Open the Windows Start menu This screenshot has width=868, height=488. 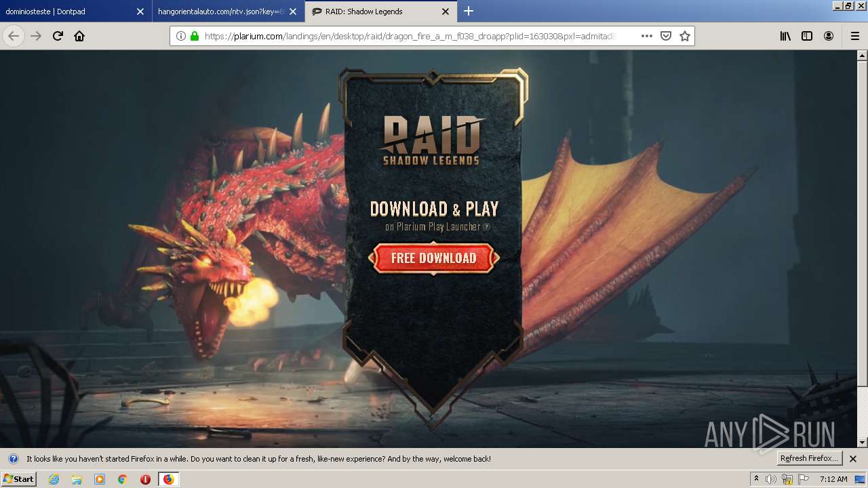(x=18, y=479)
